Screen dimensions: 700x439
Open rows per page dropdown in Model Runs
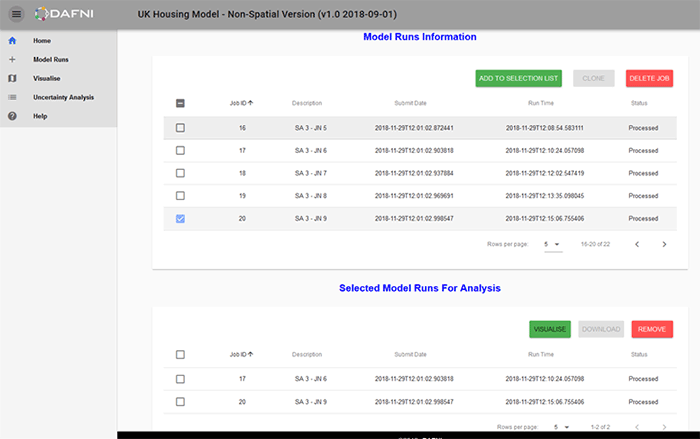pos(552,244)
